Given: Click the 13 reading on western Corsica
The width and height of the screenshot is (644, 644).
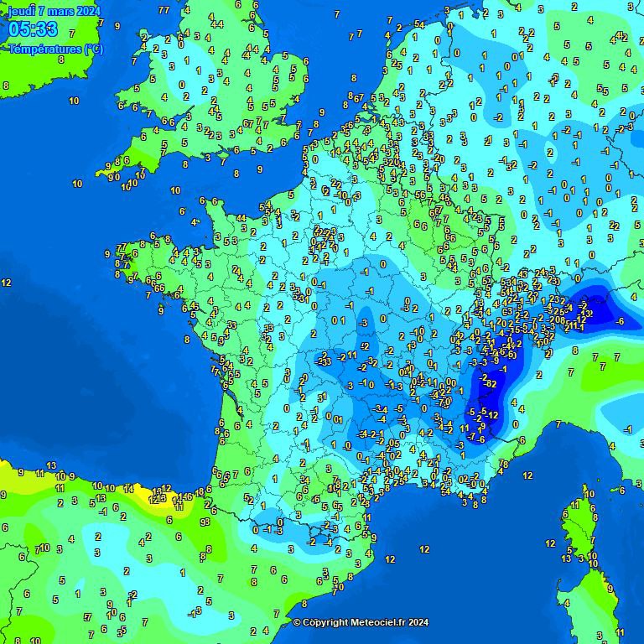Looking at the screenshot, I should (x=567, y=558).
